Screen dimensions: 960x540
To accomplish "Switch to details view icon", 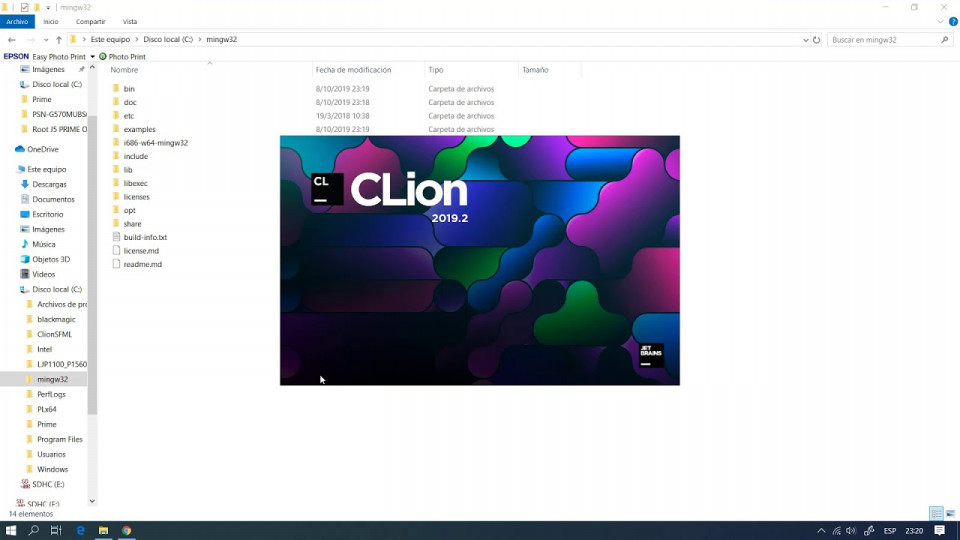I will pyautogui.click(x=936, y=514).
